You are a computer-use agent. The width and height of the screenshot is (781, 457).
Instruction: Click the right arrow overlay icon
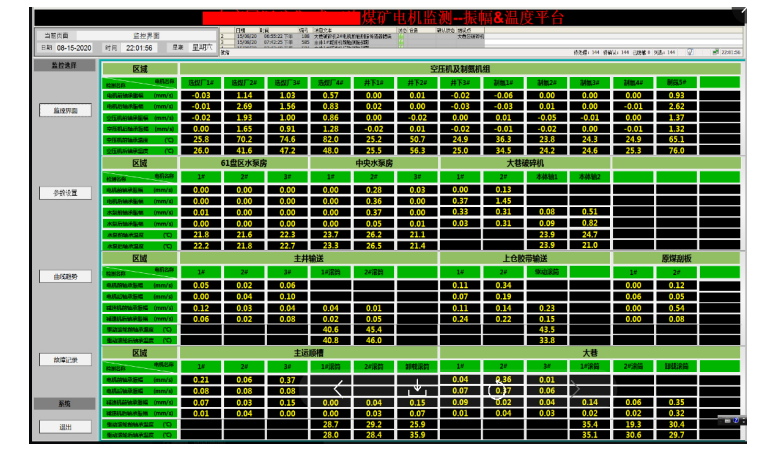tap(576, 388)
